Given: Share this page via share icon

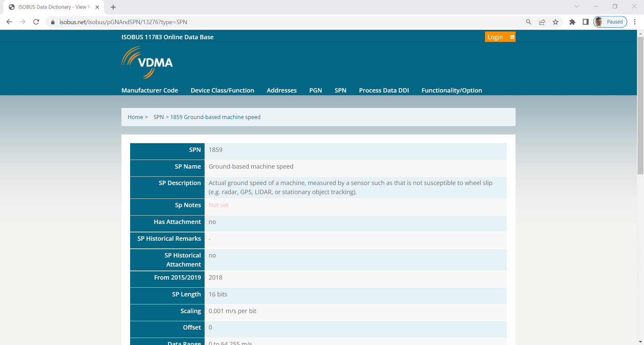Looking at the screenshot, I should point(542,22).
